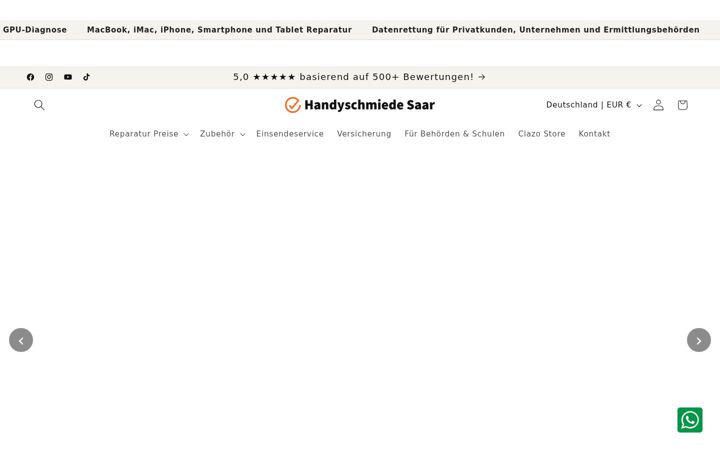Viewport: 720px width, 450px height.
Task: Open Für Behörden & Schulen page
Action: (455, 134)
